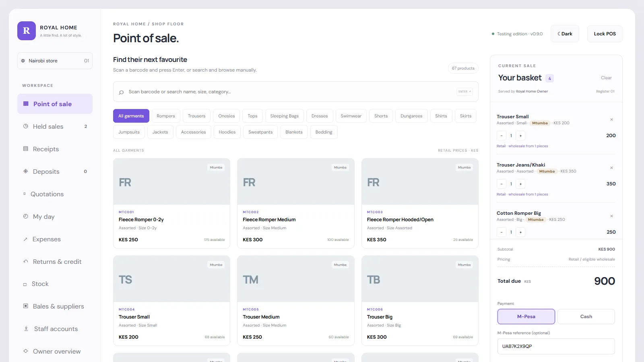Click the Returns & credit icon
This screenshot has height=362, width=644.
click(x=26, y=261)
